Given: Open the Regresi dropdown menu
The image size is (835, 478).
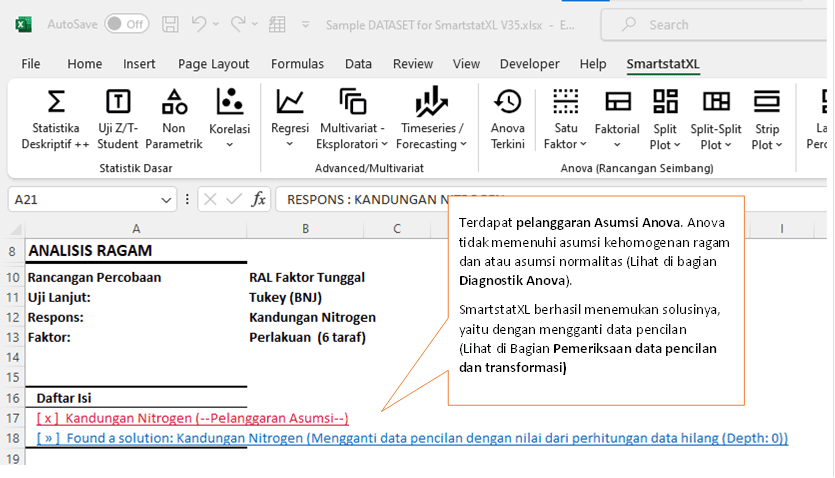Looking at the screenshot, I should [290, 119].
